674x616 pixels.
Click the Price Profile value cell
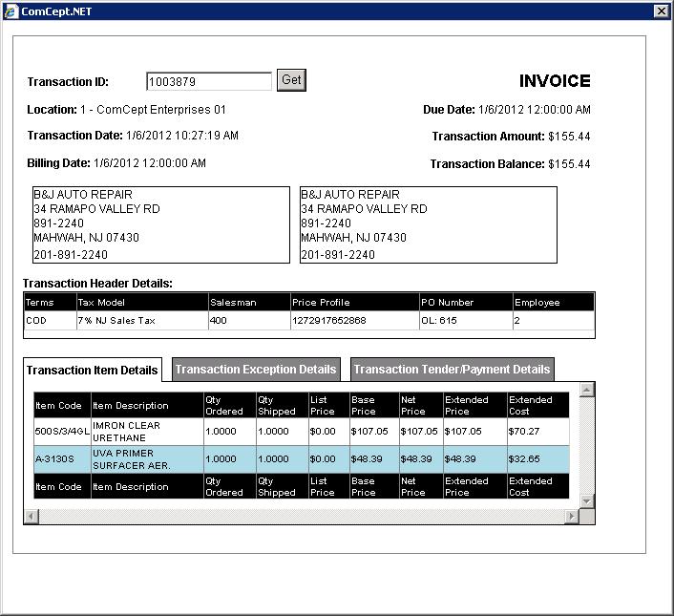tap(354, 321)
